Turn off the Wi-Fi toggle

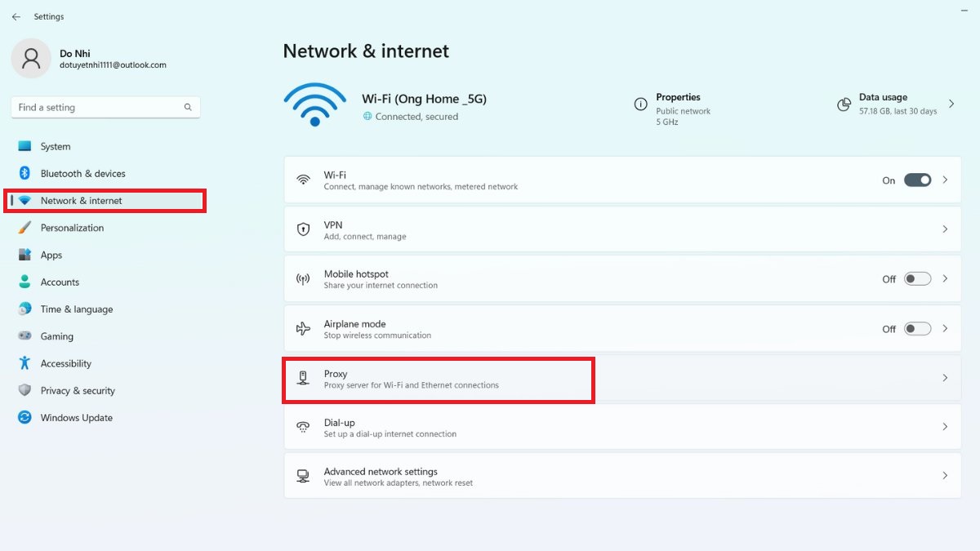tap(917, 180)
